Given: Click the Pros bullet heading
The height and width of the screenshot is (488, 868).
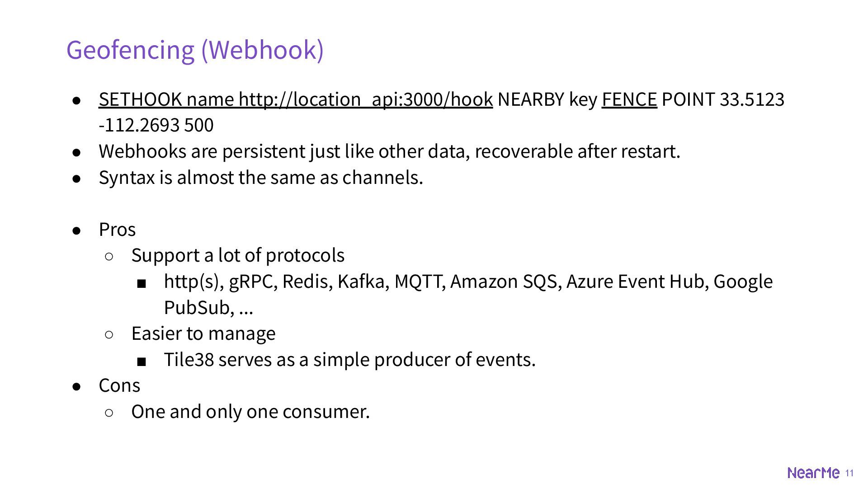Looking at the screenshot, I should click(x=117, y=230).
